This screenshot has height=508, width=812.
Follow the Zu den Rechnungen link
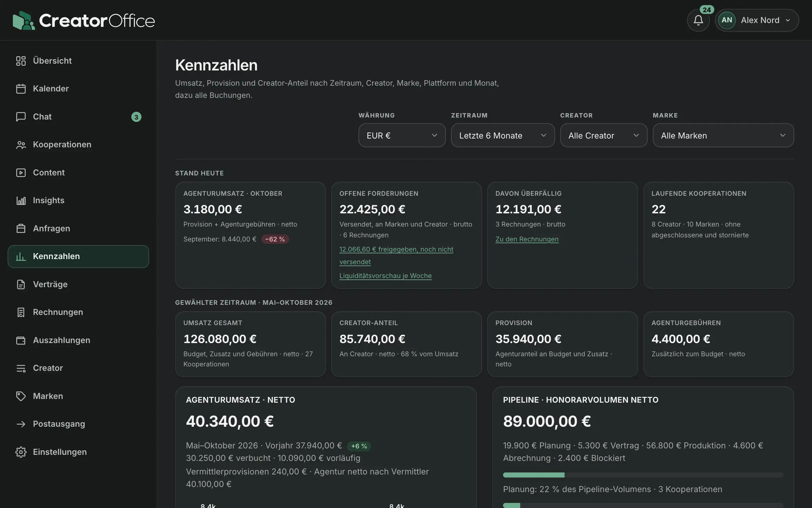527,239
